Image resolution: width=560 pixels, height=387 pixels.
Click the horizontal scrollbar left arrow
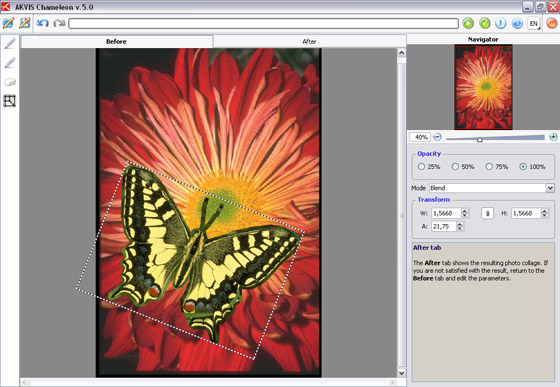[25, 382]
